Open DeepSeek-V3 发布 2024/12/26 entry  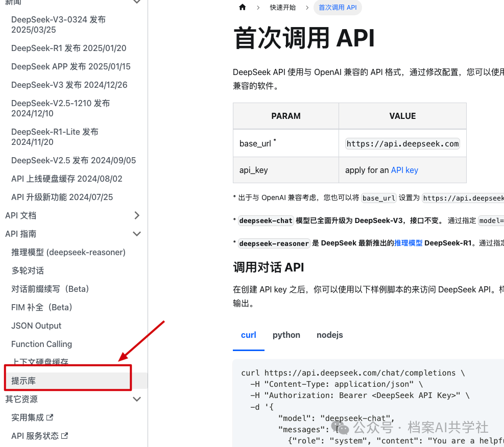(x=69, y=85)
